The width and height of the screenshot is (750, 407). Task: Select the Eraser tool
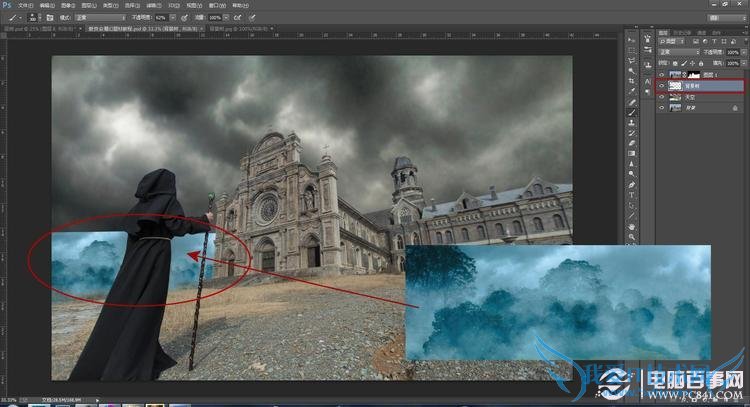(632, 143)
